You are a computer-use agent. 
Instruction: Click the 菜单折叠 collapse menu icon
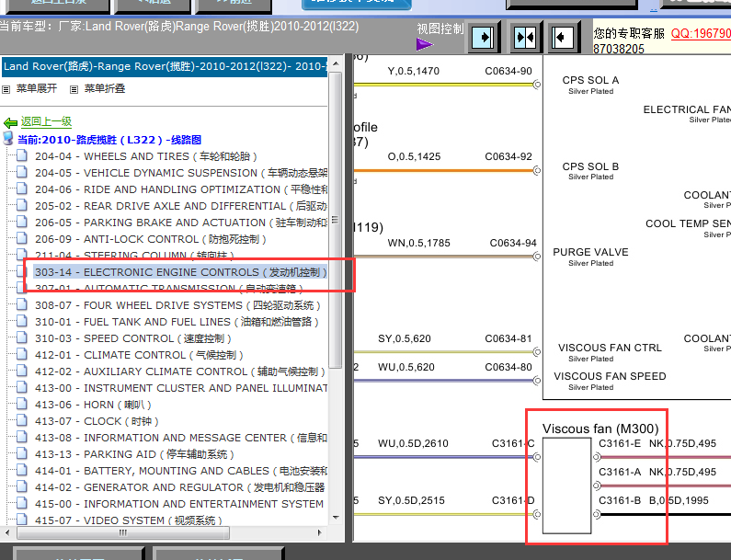point(74,89)
